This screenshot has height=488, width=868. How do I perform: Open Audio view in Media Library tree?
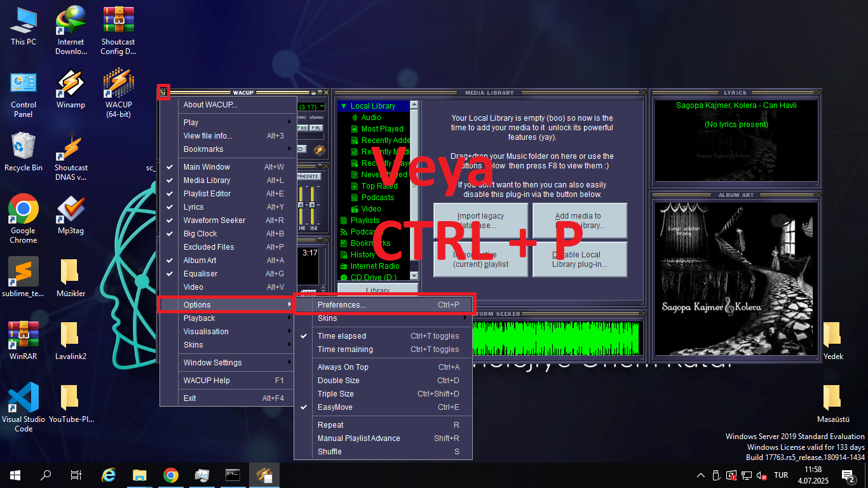click(x=371, y=118)
